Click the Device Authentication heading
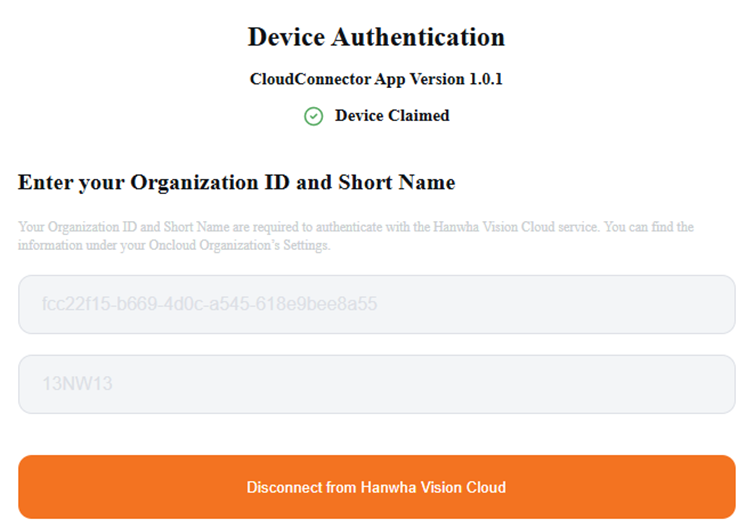The image size is (746, 528). click(x=376, y=37)
